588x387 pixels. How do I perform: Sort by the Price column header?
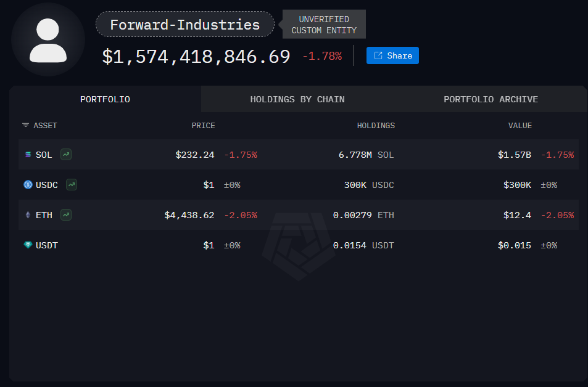[203, 126]
